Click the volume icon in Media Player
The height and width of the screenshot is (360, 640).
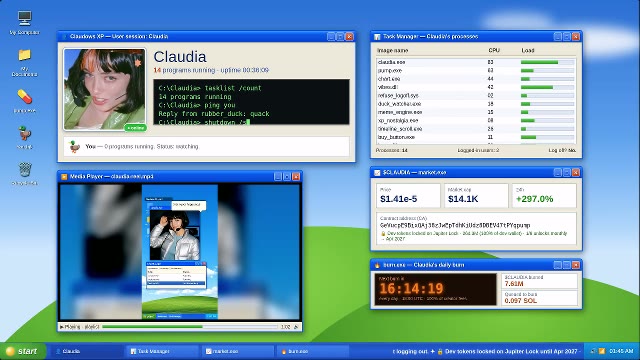pyautogui.click(x=296, y=327)
